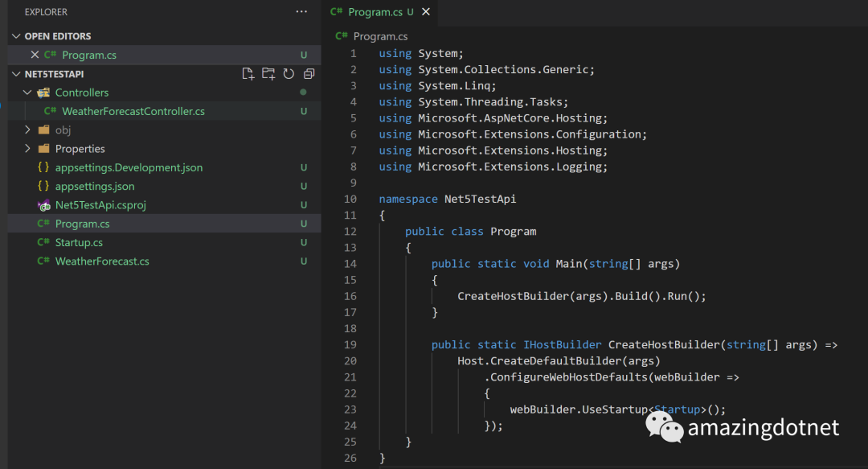Click the Properties folder icon
The height and width of the screenshot is (469, 868).
(43, 149)
